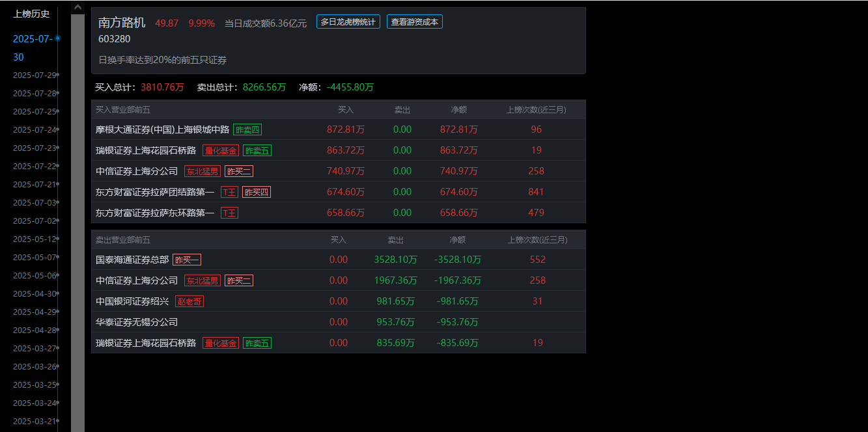The image size is (868, 432).
Task: Click the 上榜次数(近三月) header in buy table
Action: click(x=537, y=110)
